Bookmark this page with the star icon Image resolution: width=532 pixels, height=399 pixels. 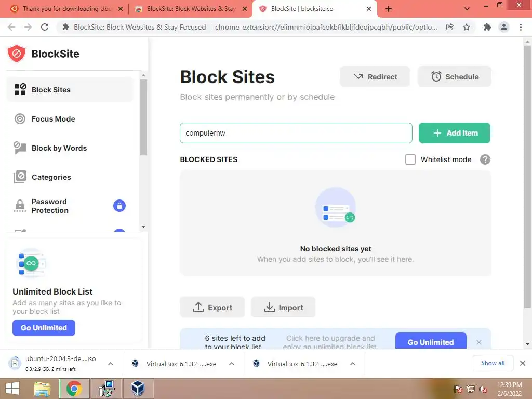point(467,27)
